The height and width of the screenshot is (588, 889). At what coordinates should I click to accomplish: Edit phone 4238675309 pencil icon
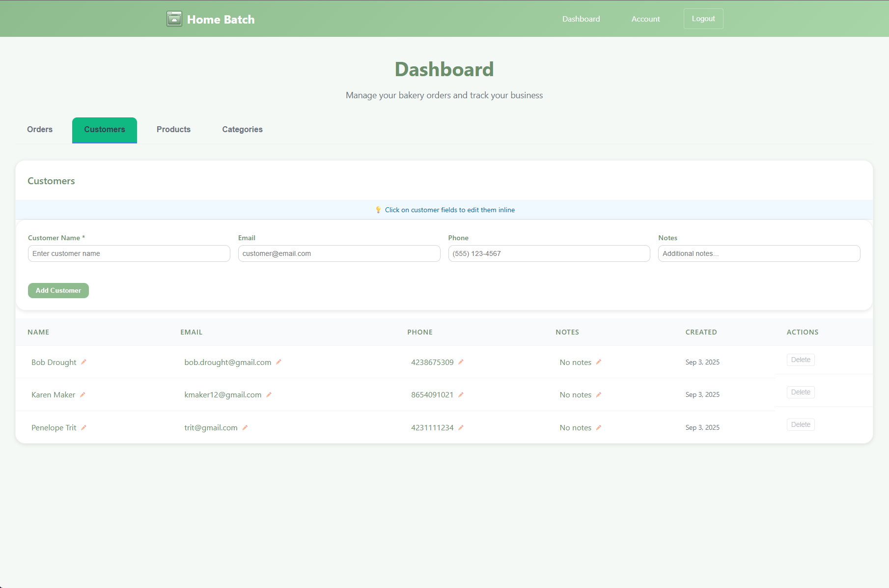[x=461, y=362]
